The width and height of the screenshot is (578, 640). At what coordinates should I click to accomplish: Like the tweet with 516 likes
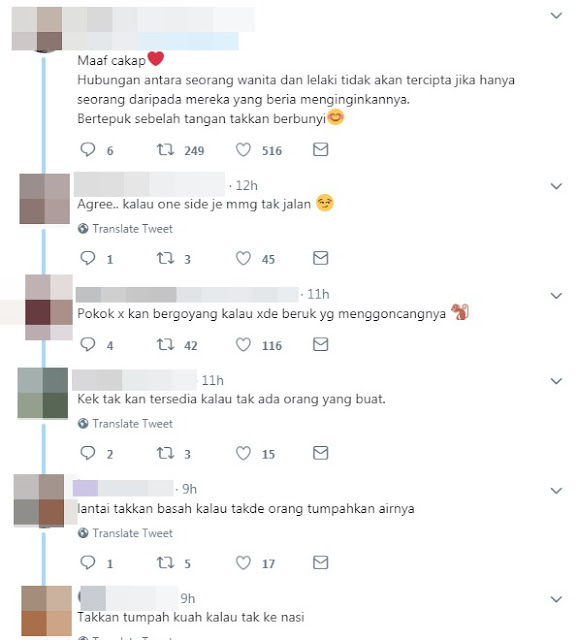pos(243,150)
